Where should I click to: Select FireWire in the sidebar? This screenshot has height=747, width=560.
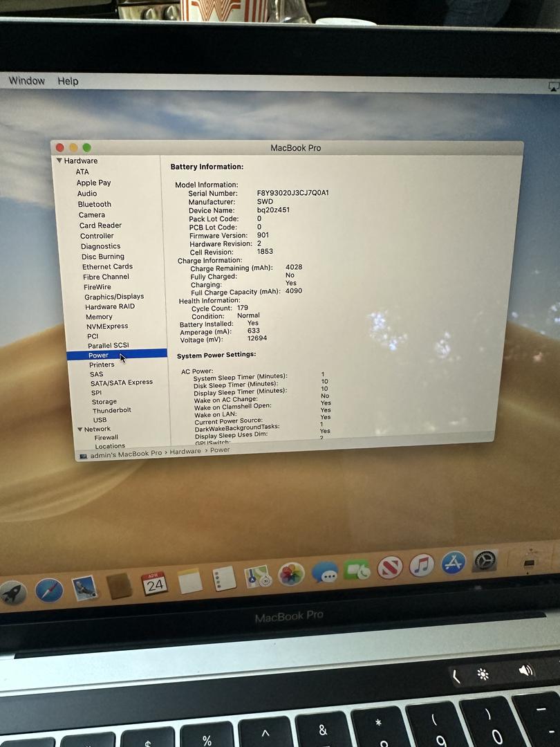[97, 287]
